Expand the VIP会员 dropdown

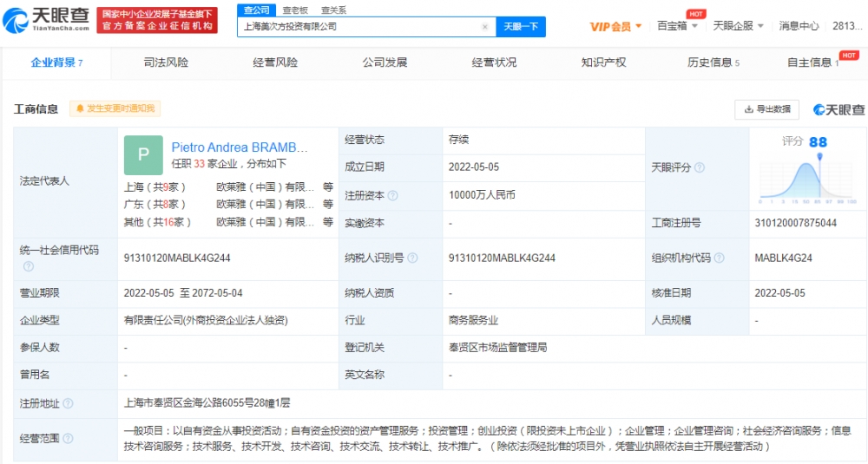click(615, 26)
